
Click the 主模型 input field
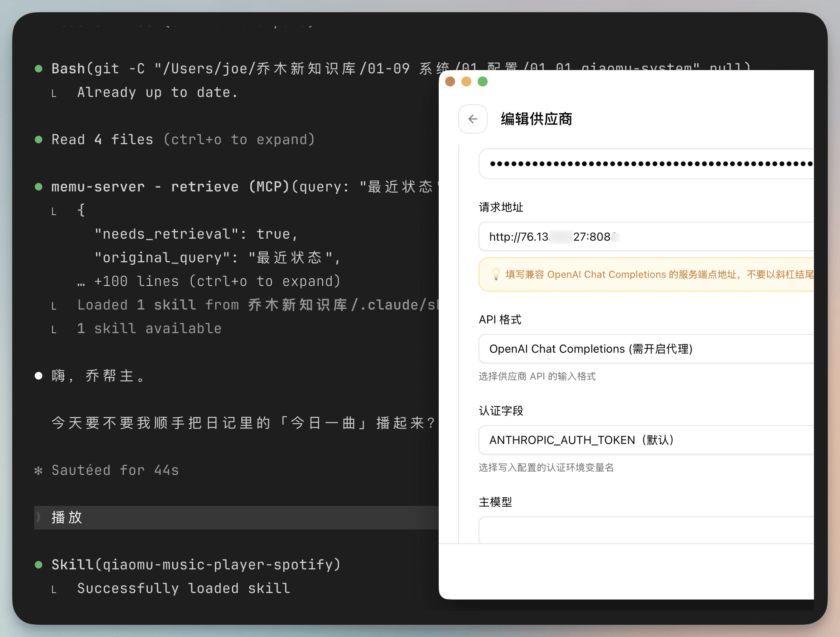point(646,530)
